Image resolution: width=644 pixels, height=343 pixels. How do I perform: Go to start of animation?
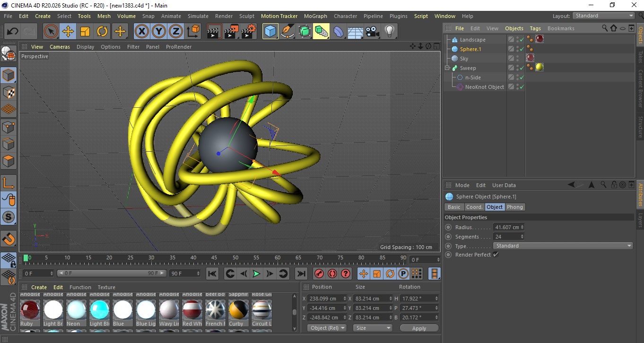point(212,274)
